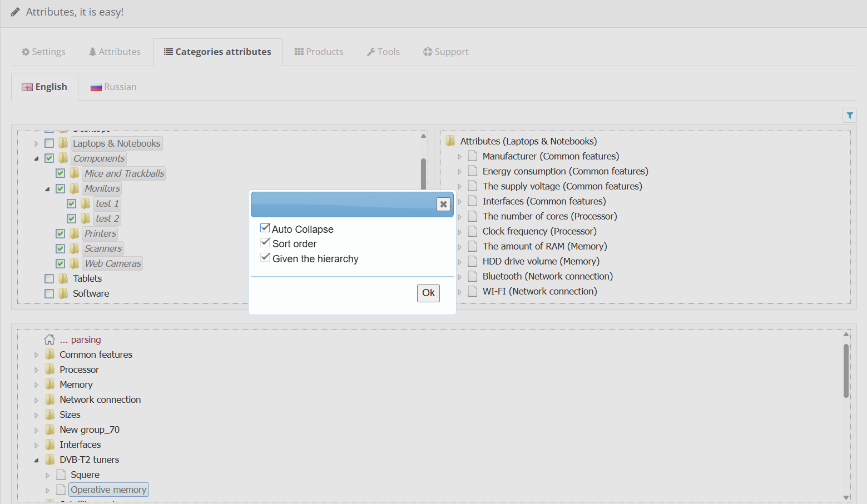
Task: Click the folder icon next to Software
Action: [x=63, y=293]
